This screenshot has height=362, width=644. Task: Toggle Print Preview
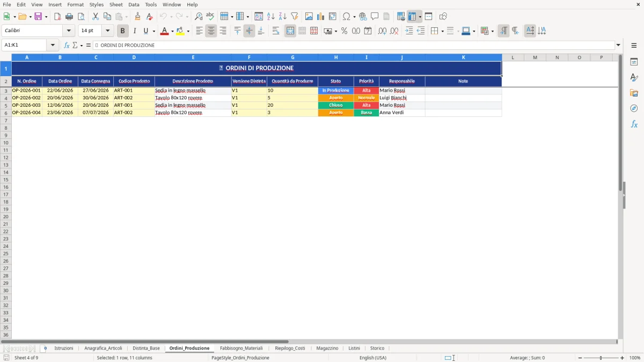coord(81,16)
